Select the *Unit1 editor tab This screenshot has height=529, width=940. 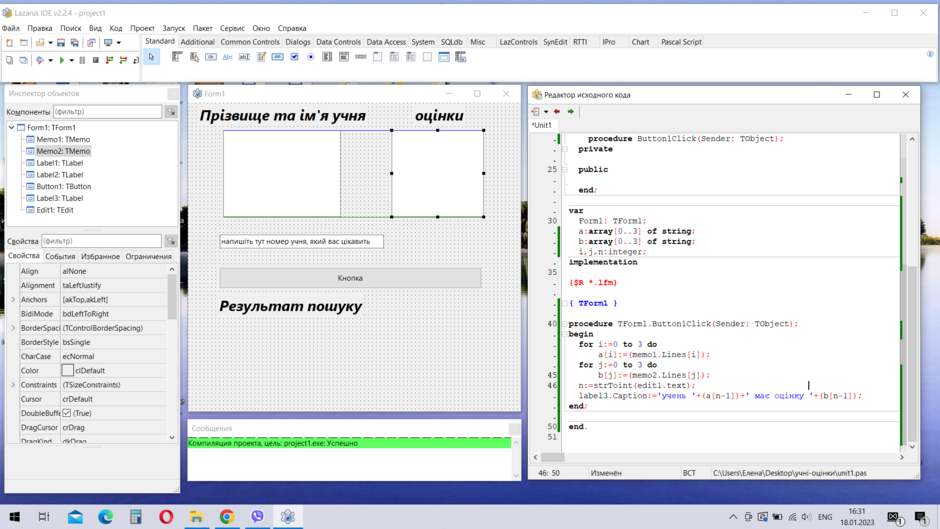(542, 125)
